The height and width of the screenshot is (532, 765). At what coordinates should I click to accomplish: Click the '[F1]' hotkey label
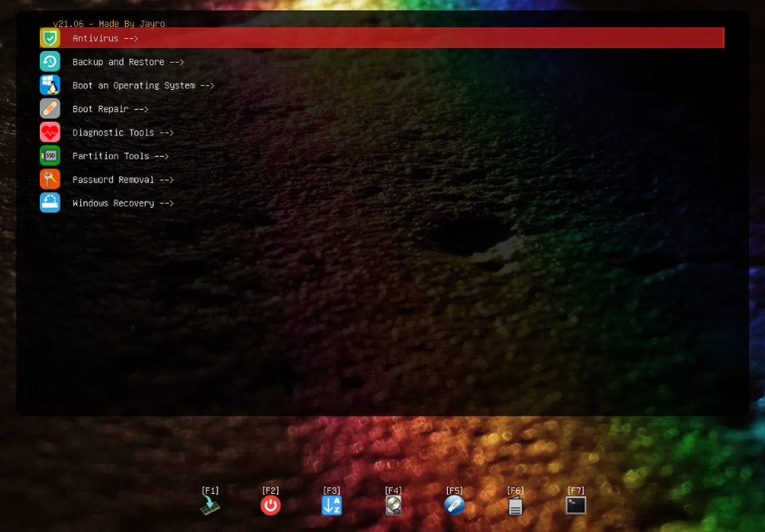coord(210,491)
